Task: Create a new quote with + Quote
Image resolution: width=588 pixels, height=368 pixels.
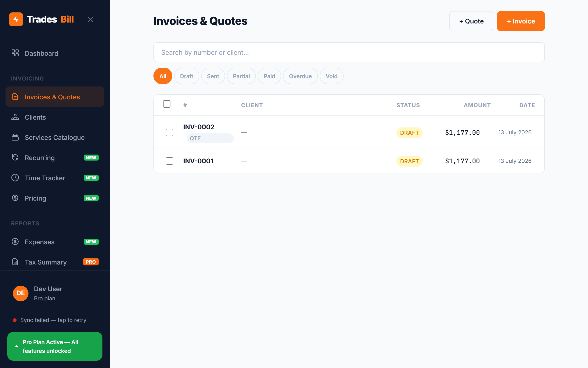Action: click(x=471, y=21)
